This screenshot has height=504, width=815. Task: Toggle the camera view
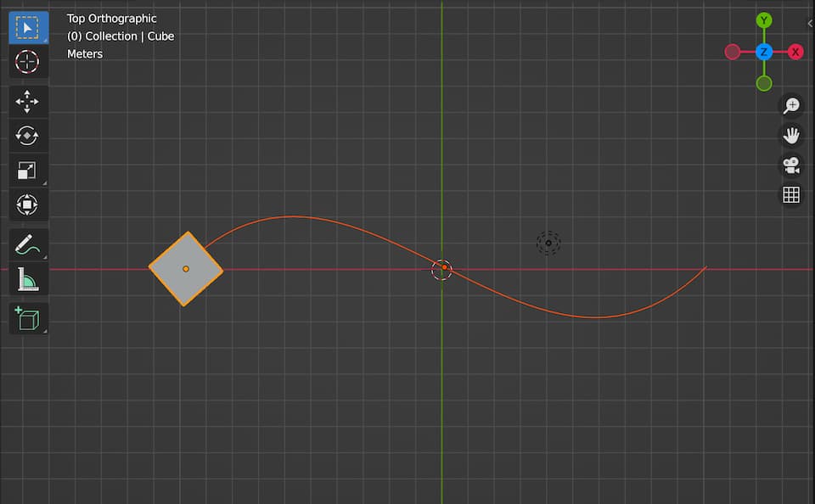tap(791, 165)
